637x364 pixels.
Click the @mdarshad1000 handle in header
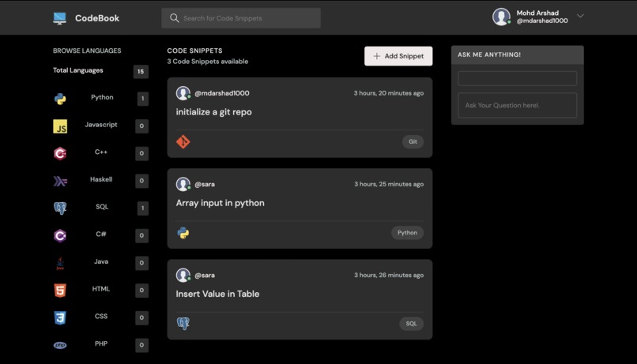(x=542, y=21)
